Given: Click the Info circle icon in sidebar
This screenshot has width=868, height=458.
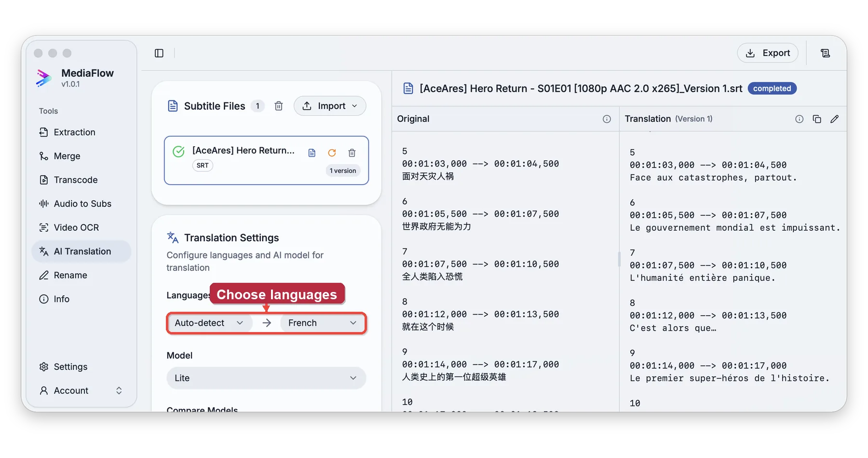Looking at the screenshot, I should point(44,299).
